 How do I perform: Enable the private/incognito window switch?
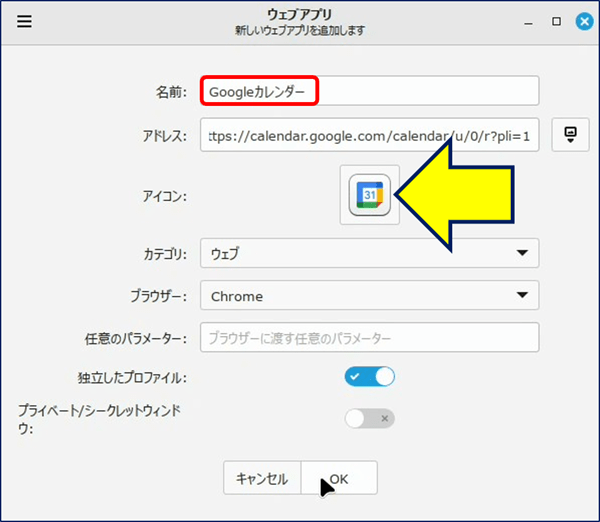[x=370, y=418]
